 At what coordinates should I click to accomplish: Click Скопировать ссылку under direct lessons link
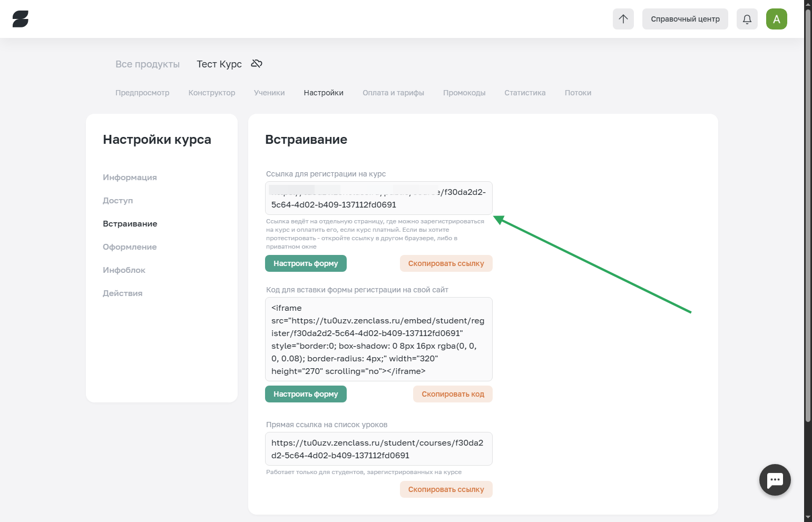coord(446,489)
